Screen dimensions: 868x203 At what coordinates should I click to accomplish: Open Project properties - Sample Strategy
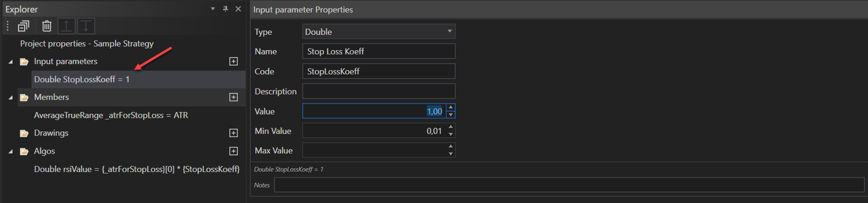86,43
